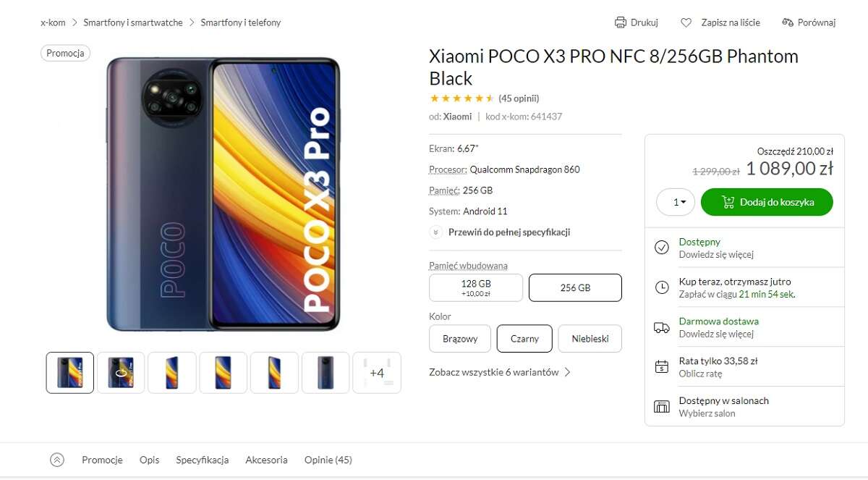Screen dimensions: 868x480
Task: Expand full specification via Przewiń do pełnej specyfikacji
Action: click(x=509, y=232)
